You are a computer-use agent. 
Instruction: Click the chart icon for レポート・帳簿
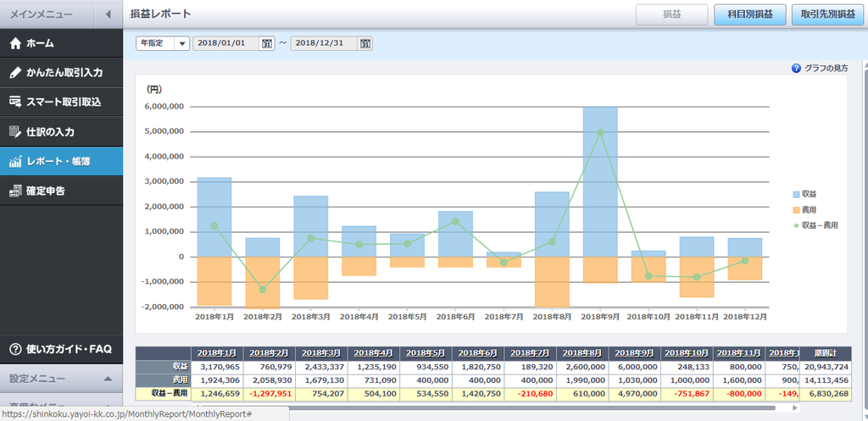point(15,162)
